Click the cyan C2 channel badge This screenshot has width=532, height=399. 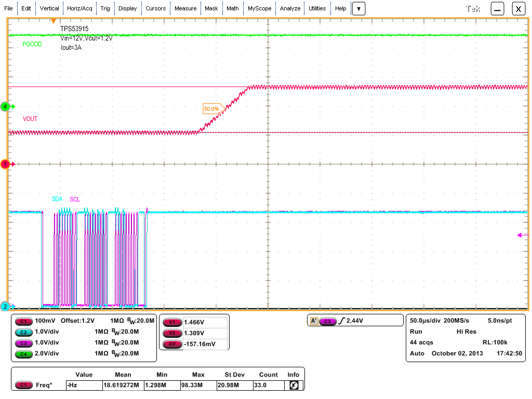coord(23,332)
